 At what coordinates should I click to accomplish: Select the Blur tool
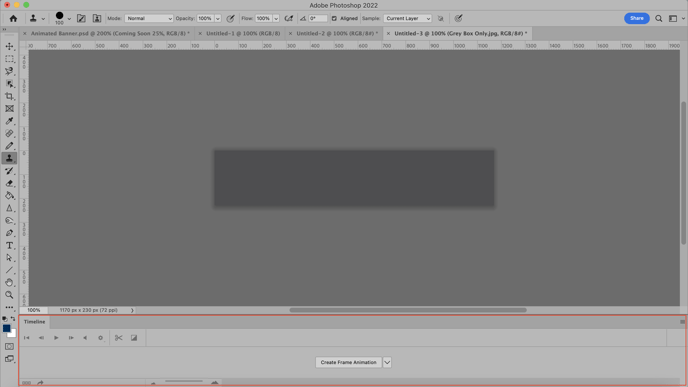(9, 208)
